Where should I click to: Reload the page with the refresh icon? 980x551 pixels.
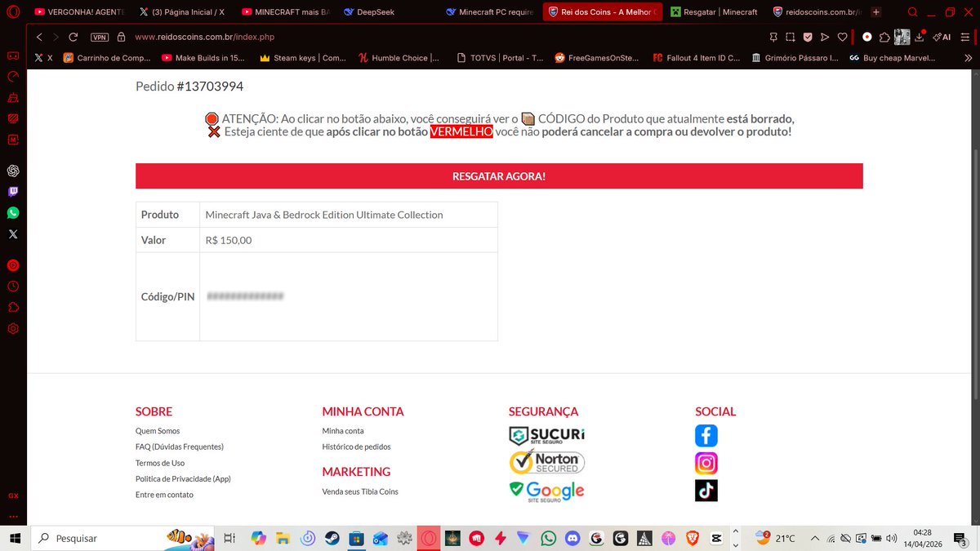(73, 37)
